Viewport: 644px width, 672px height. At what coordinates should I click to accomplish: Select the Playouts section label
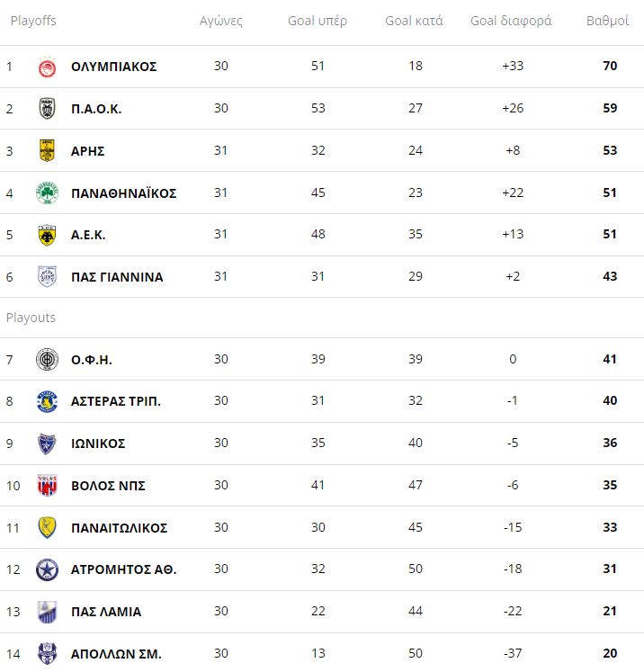click(x=31, y=318)
